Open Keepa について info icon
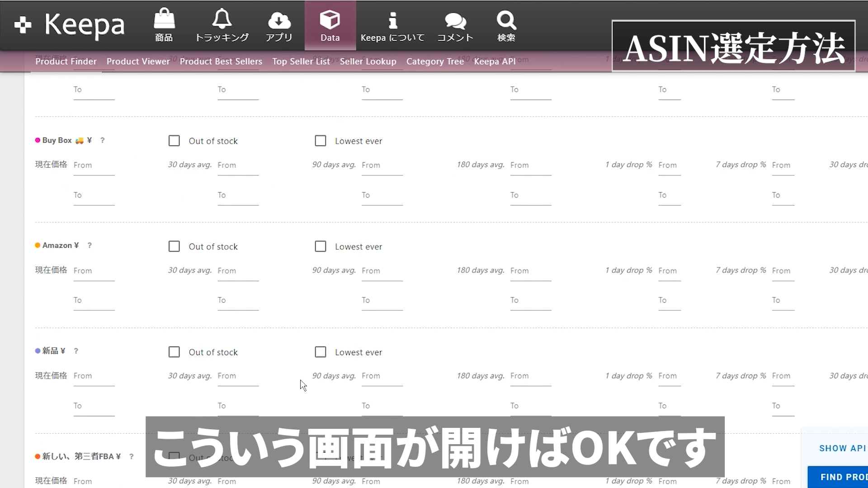Screen dimensions: 868x488 click(x=392, y=20)
